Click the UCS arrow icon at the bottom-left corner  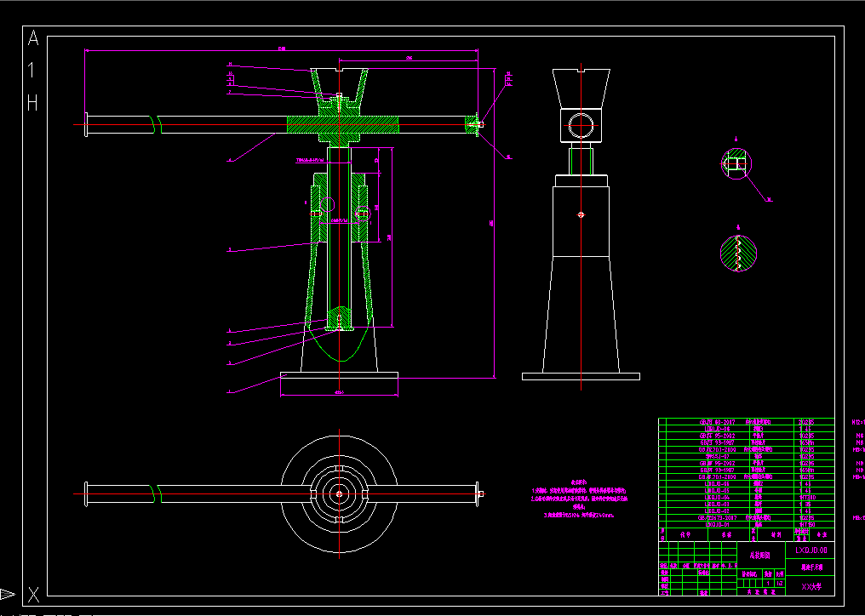8,594
